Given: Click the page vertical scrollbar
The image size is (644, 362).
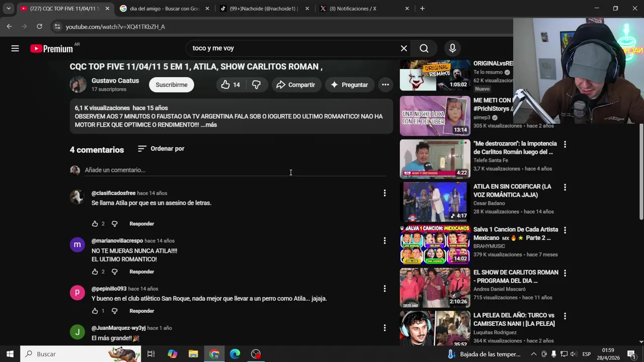Looking at the screenshot, I should [x=641, y=171].
